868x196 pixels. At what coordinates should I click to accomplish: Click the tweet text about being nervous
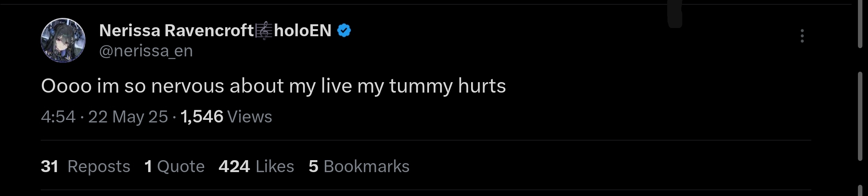273,86
